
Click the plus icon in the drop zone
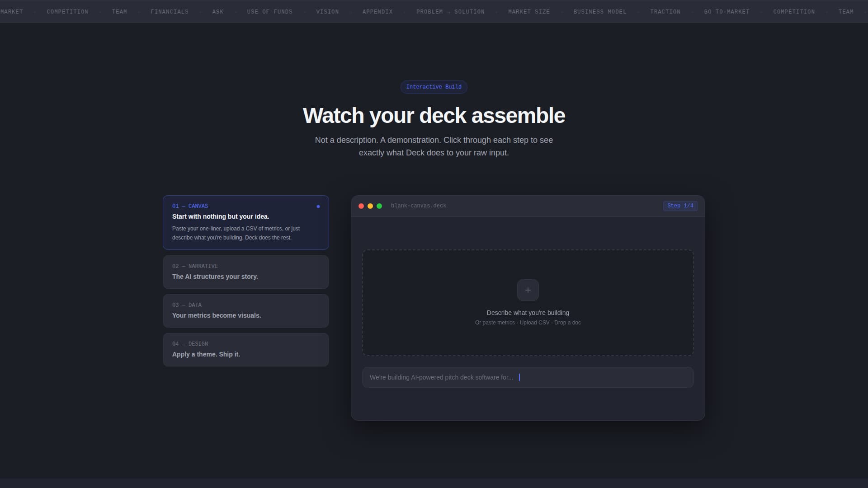coord(528,290)
